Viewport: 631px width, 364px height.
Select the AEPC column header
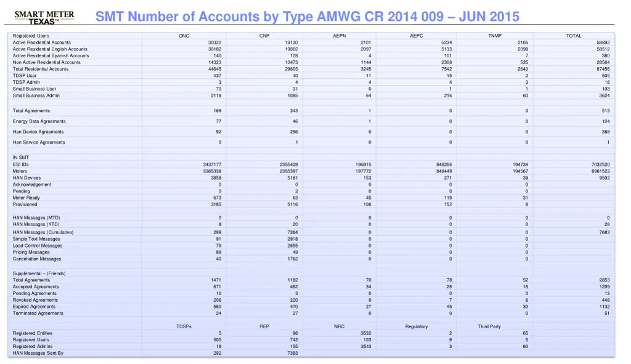417,36
